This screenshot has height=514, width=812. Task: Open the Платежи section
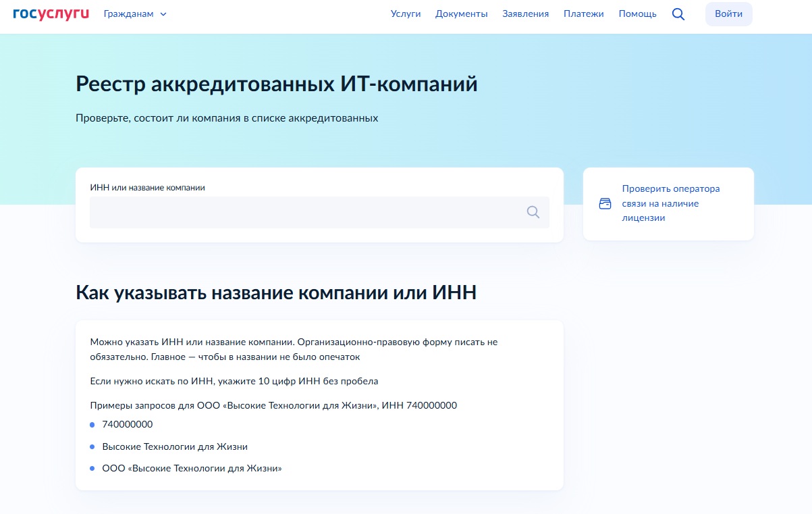click(583, 13)
